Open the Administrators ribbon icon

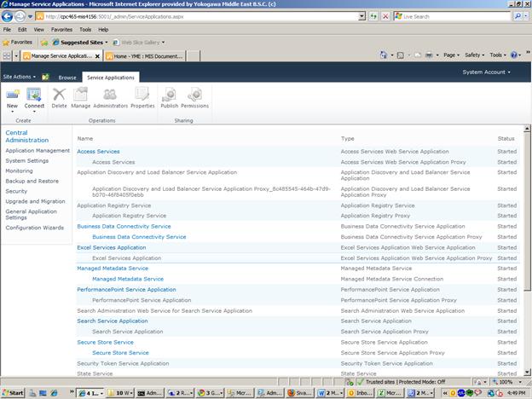[110, 95]
